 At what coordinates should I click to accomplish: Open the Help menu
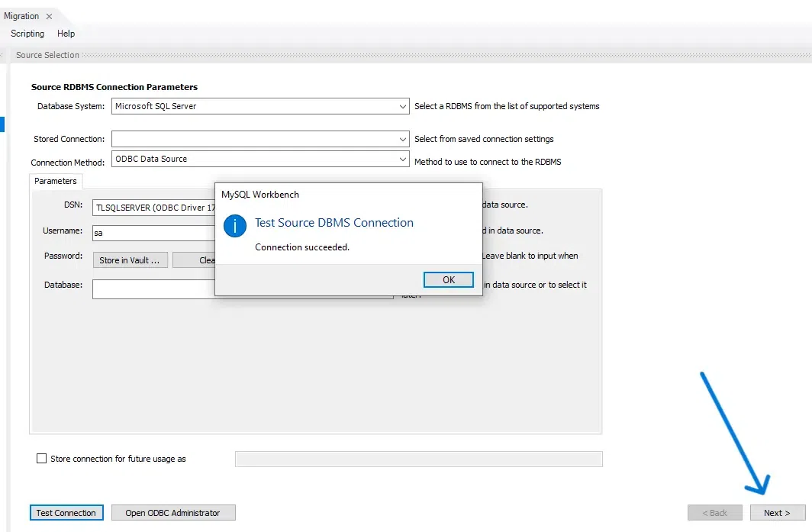pos(66,34)
